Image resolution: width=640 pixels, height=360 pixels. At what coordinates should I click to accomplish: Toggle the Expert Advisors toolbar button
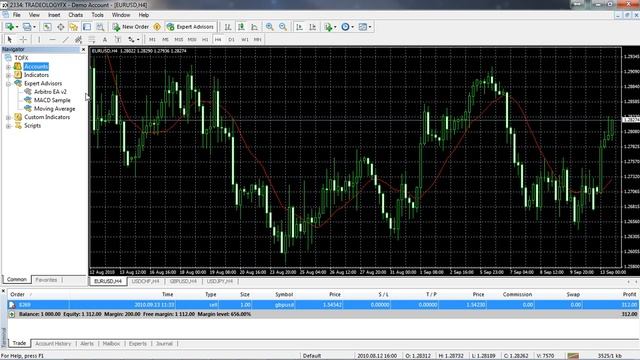click(x=190, y=27)
